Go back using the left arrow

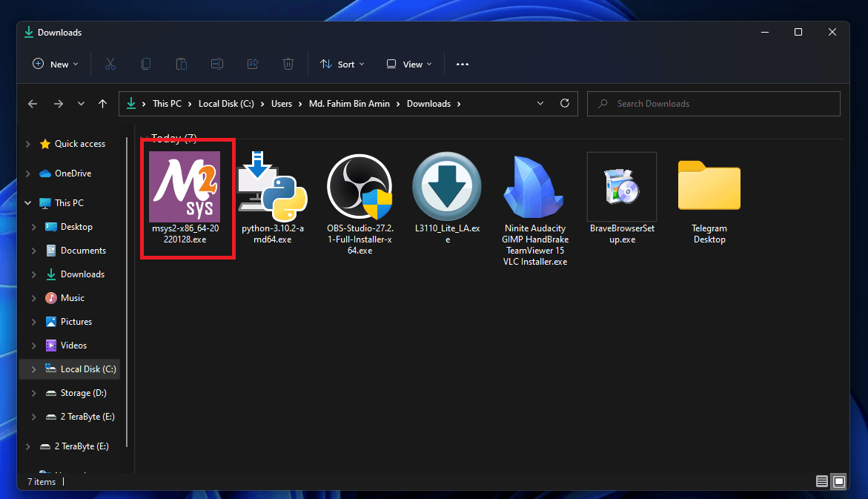click(33, 104)
